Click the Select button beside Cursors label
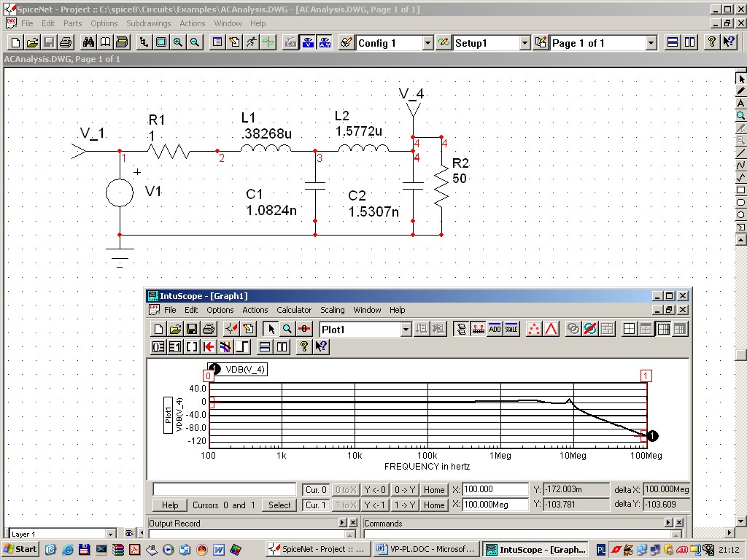This screenshot has height=560, width=747. click(279, 505)
